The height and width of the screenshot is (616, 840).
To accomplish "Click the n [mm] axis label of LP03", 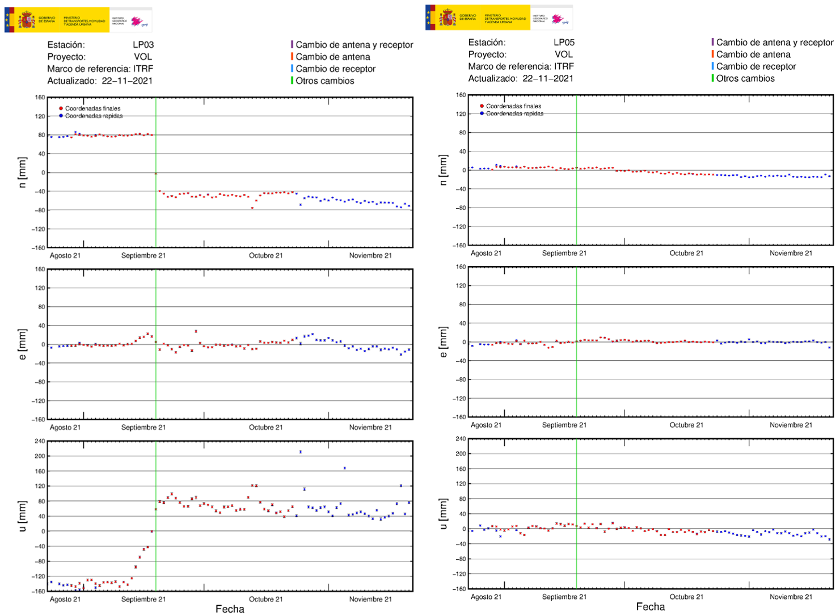I will click(22, 172).
